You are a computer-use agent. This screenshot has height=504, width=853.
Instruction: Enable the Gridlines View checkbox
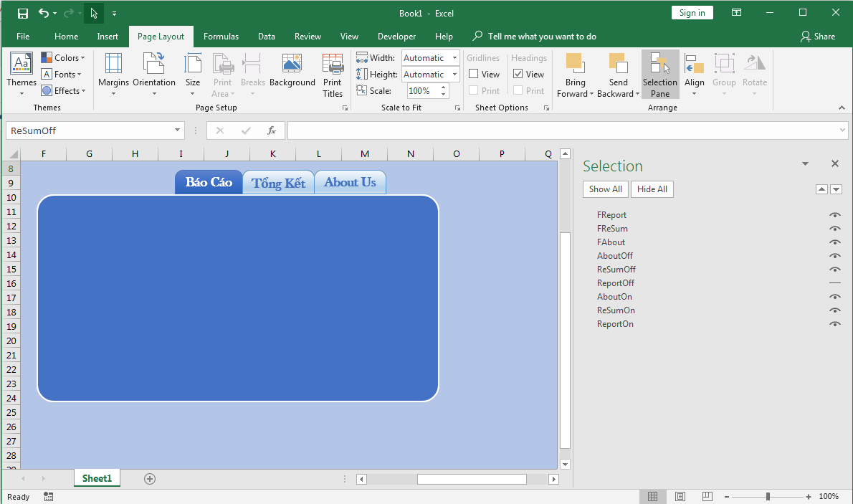click(x=474, y=74)
